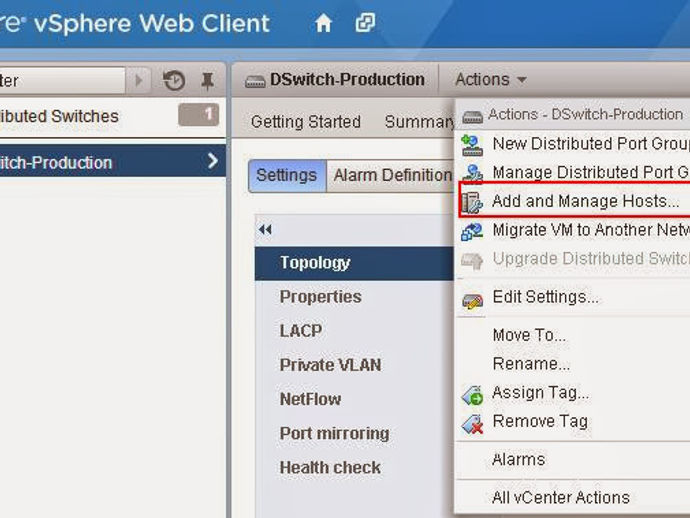The image size is (690, 518).
Task: Click the Distributed Switches count badge
Action: 198,115
